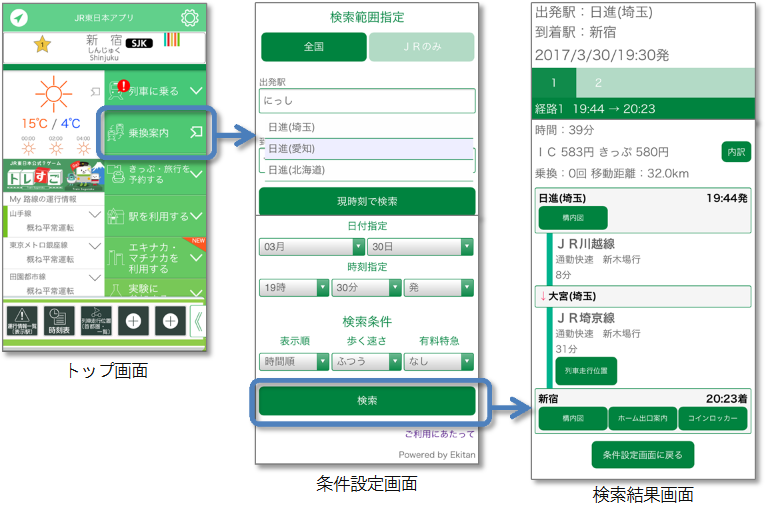The height and width of the screenshot is (507, 767).
Task: Expand 田園都市線 status row chevron
Action: [95, 277]
